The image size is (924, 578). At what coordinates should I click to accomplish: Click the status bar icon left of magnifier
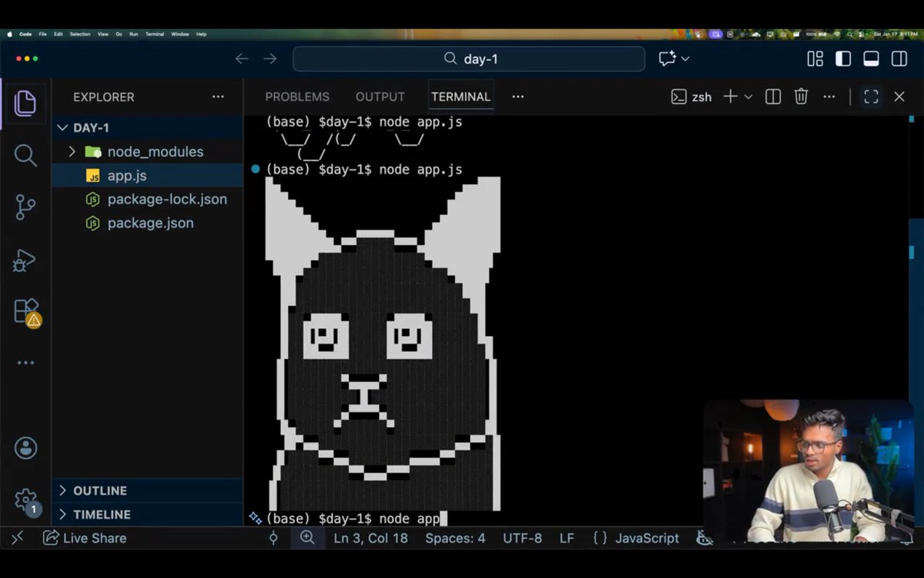tap(273, 538)
